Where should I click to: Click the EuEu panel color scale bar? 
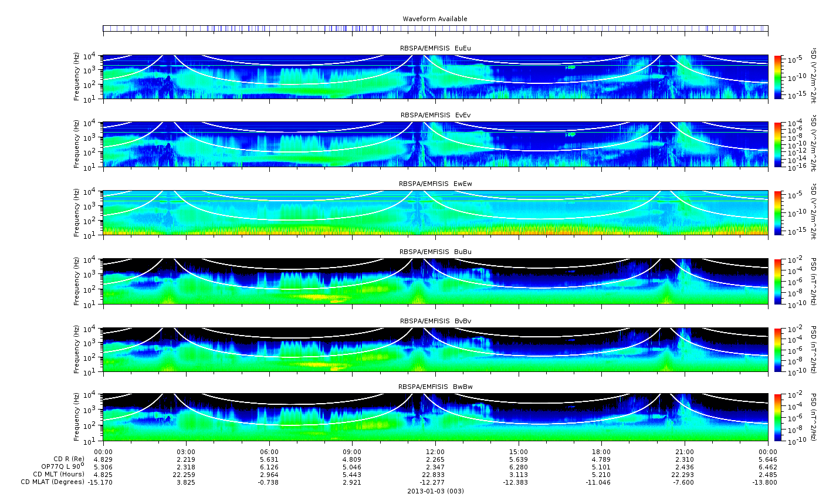point(778,77)
